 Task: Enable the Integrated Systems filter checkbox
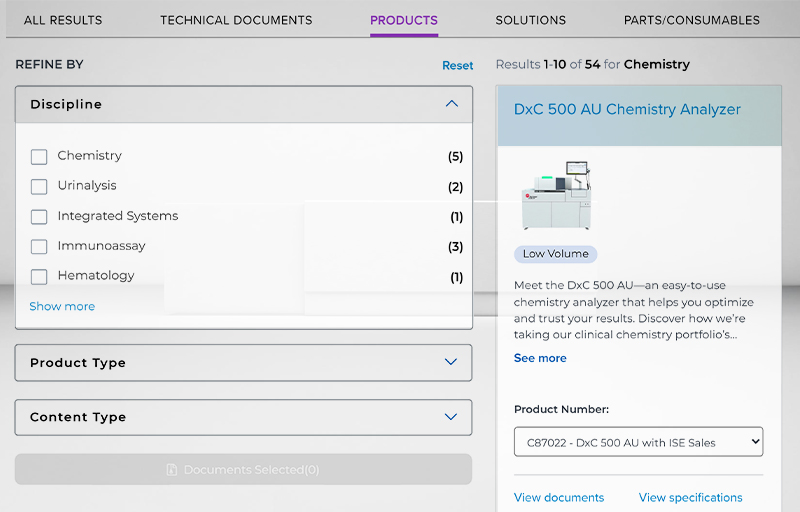pyautogui.click(x=39, y=217)
